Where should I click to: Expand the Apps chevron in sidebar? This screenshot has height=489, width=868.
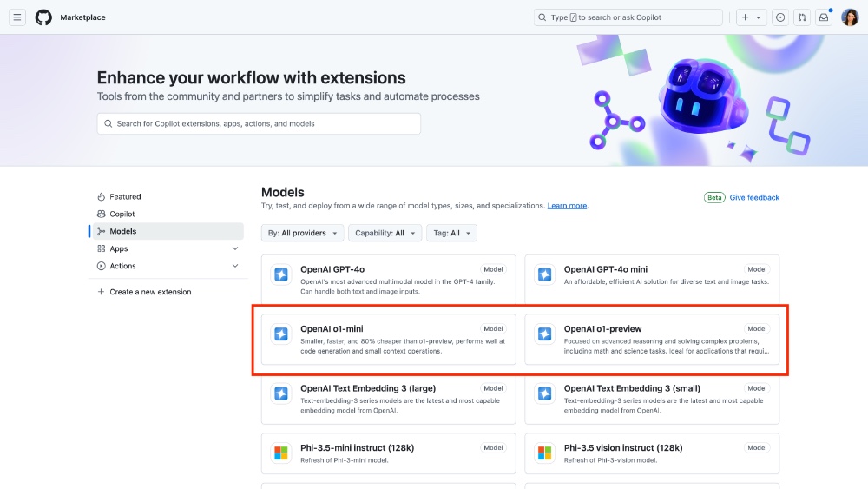235,248
